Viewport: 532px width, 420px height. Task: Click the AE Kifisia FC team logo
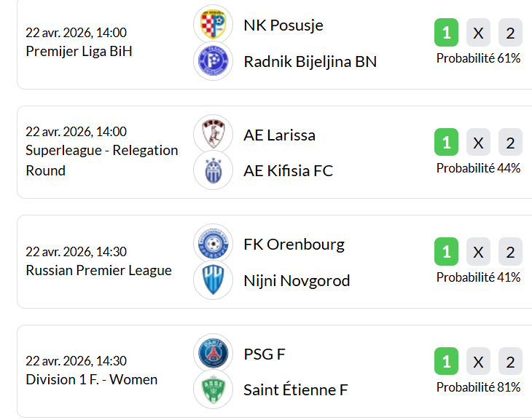pos(214,170)
